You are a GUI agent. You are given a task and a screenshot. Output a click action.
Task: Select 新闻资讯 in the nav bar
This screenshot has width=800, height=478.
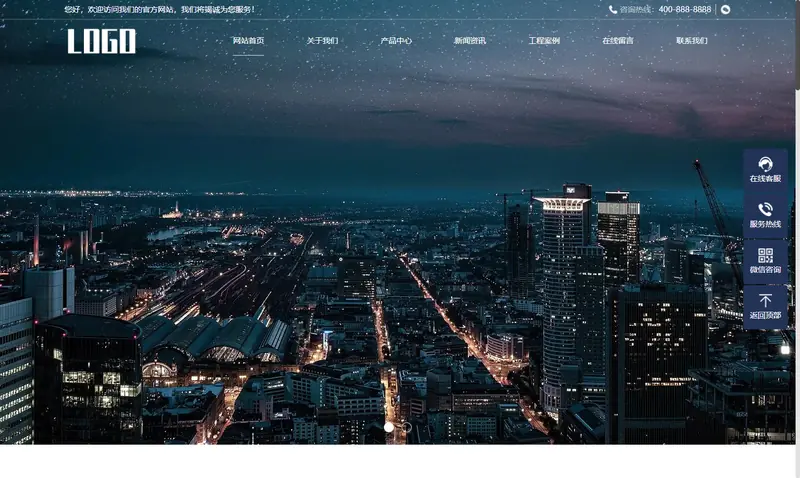click(x=470, y=41)
